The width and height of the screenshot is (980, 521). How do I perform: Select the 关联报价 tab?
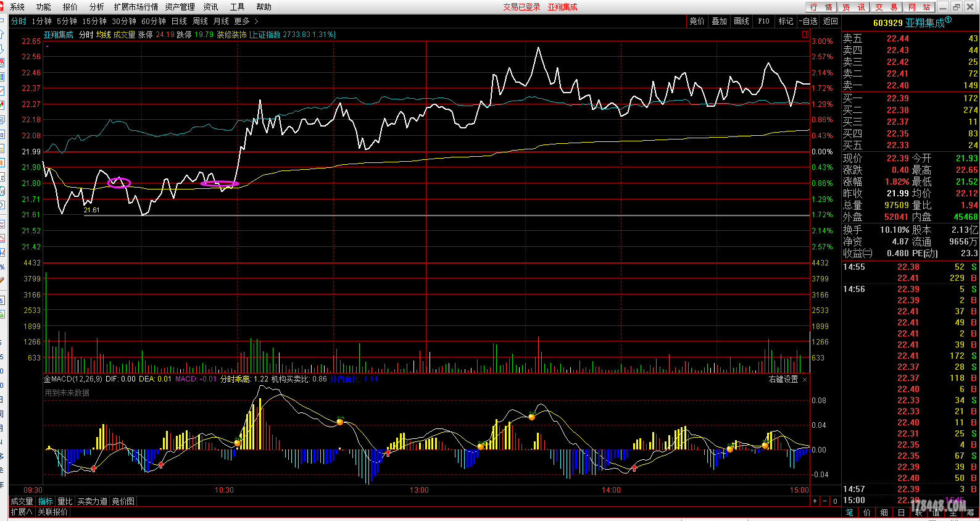(x=53, y=512)
